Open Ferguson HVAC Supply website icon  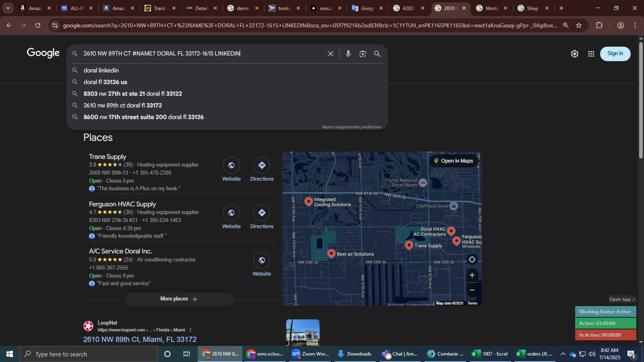coord(231,213)
